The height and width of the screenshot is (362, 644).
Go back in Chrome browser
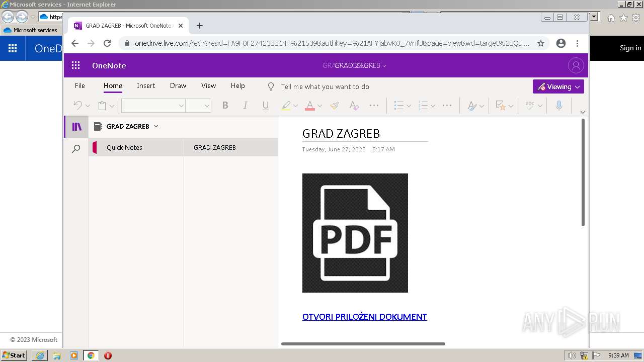tap(75, 43)
